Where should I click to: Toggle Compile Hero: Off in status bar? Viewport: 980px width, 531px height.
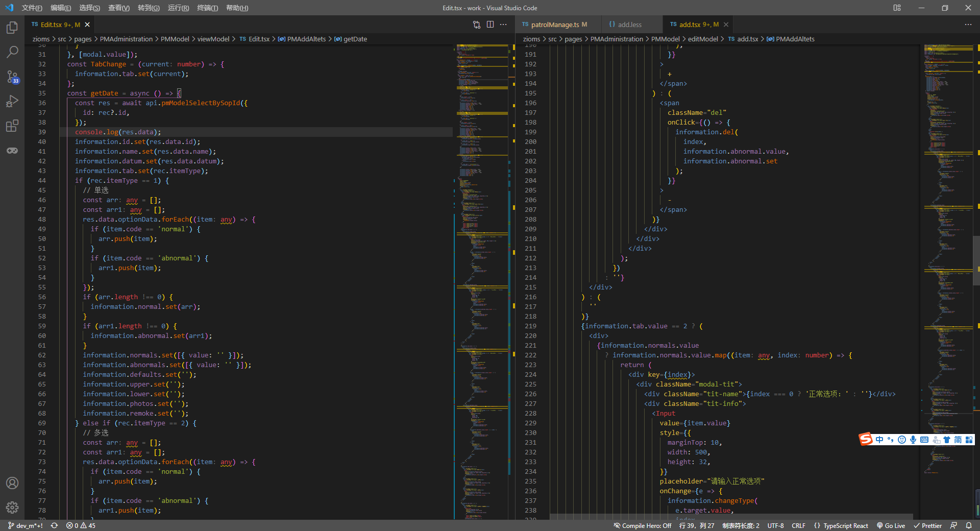643,525
